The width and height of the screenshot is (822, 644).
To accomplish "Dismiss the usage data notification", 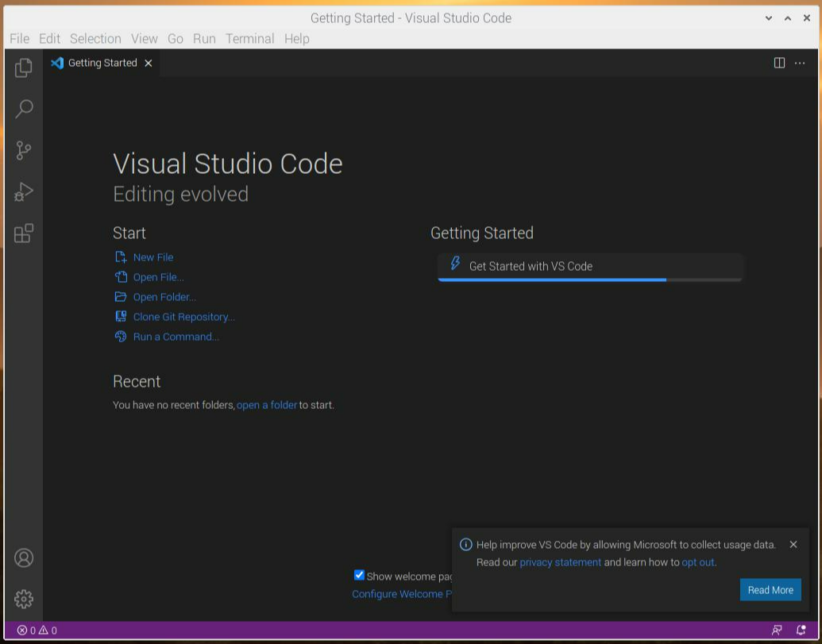I will coord(793,545).
